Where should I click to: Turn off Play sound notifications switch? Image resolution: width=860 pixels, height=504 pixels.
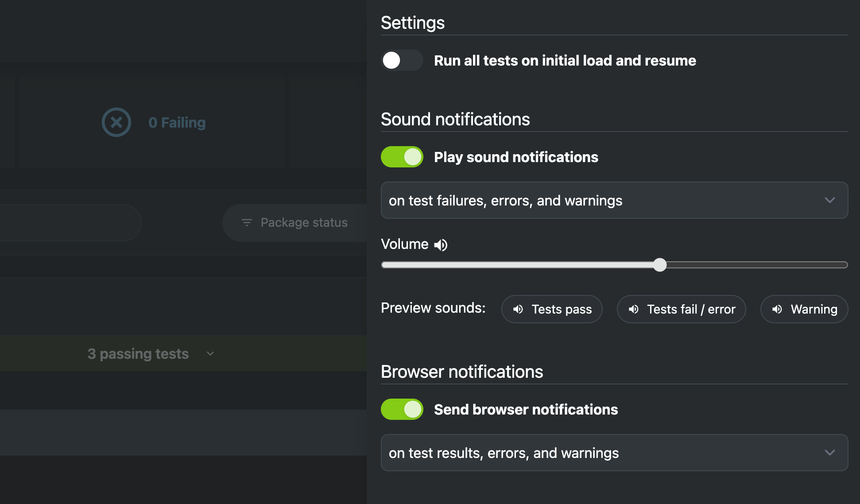coord(402,157)
